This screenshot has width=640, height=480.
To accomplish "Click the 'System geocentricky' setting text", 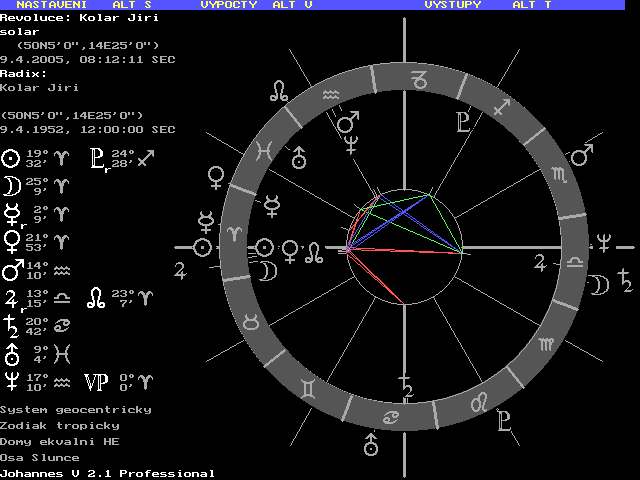I will click(x=76, y=410).
